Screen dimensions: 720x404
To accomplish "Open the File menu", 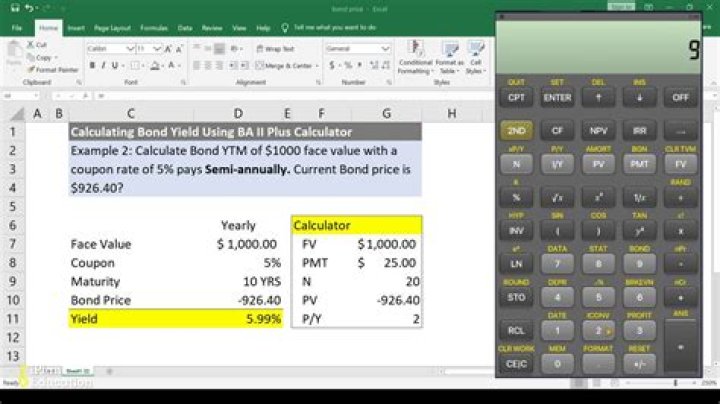I will 17,28.
